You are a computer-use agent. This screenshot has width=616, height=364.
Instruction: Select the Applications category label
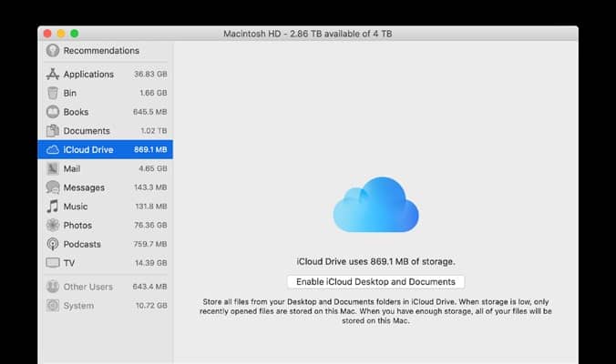88,74
